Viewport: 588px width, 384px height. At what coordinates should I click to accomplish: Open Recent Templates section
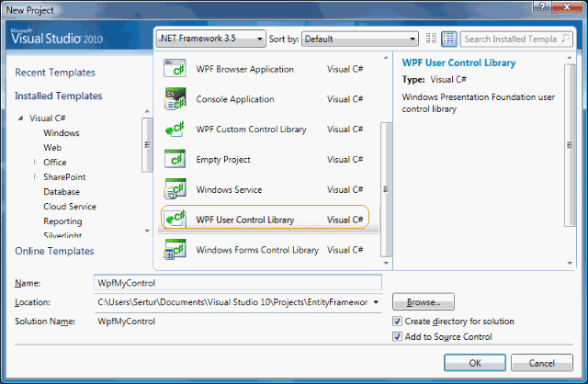55,73
